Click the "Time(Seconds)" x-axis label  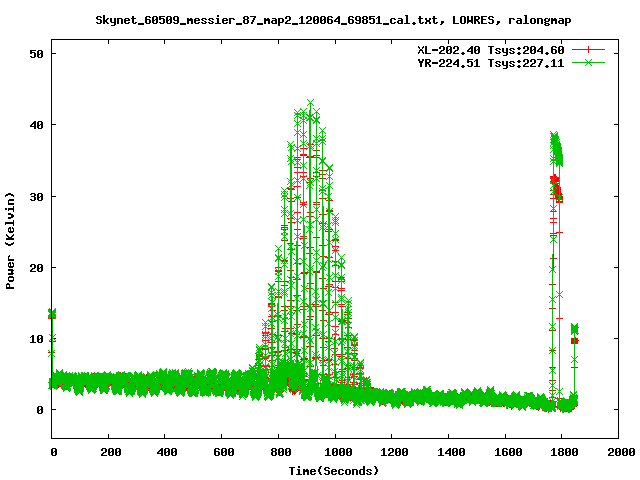334,471
